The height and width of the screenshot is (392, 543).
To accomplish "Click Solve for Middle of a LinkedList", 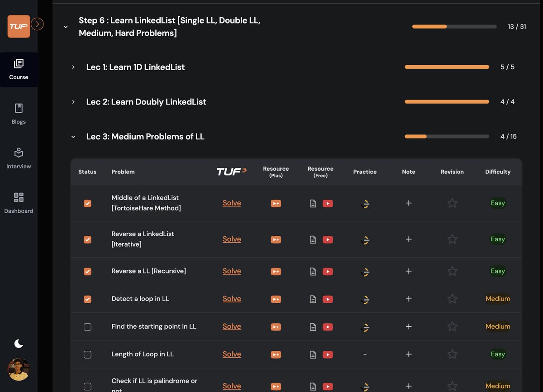I will (x=232, y=203).
